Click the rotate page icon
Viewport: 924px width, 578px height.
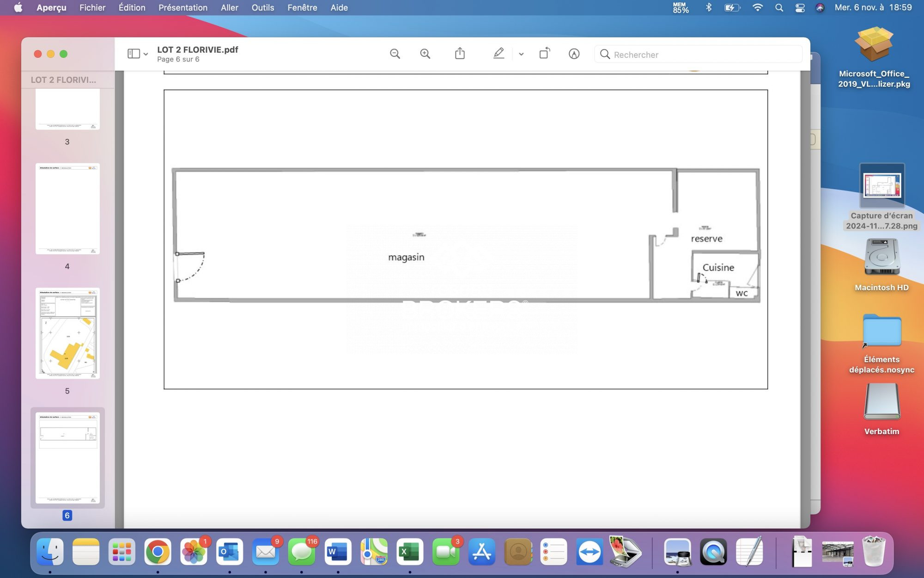(545, 54)
